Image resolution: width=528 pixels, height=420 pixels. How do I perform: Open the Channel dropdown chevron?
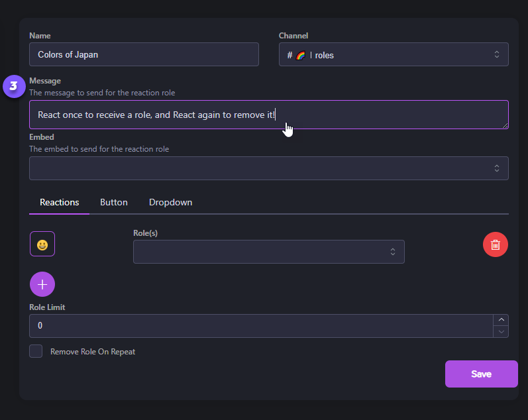[x=497, y=55]
